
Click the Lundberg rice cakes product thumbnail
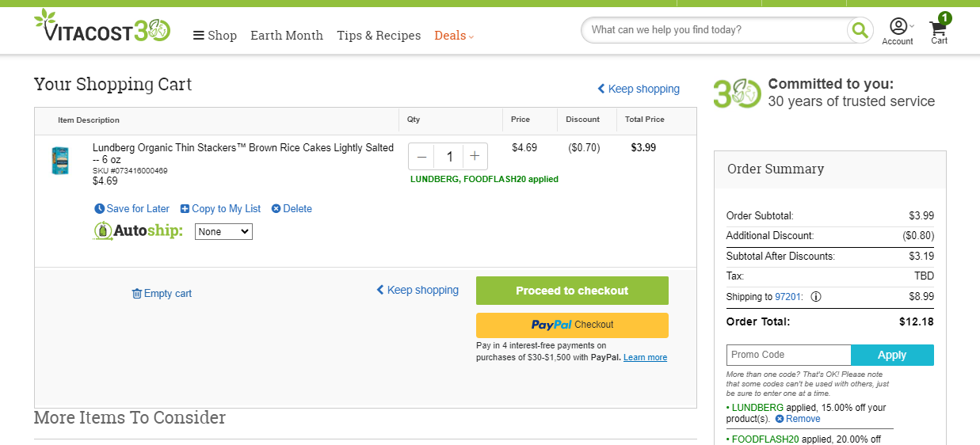(60, 161)
